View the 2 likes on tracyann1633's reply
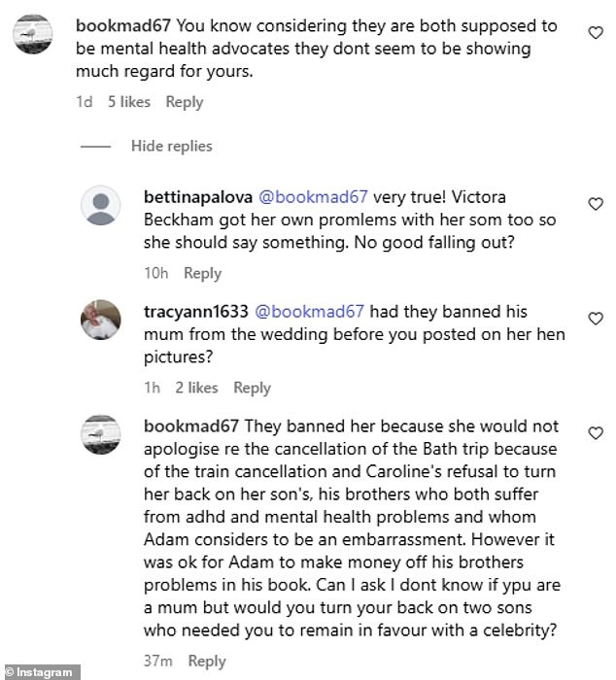 point(196,388)
